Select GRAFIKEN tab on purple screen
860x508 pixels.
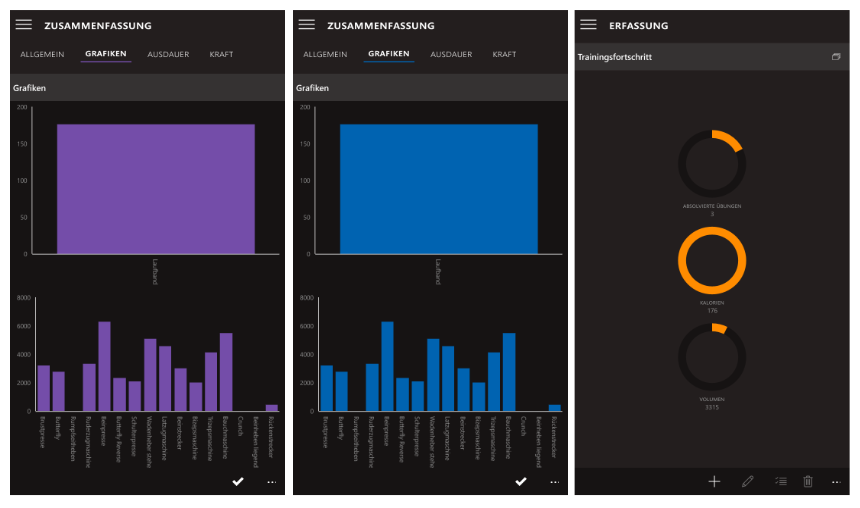106,54
